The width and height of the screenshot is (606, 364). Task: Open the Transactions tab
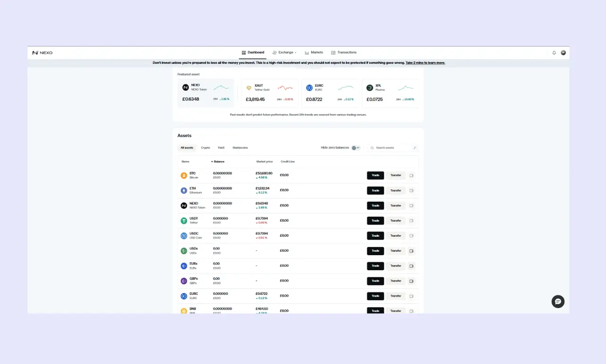click(x=344, y=53)
